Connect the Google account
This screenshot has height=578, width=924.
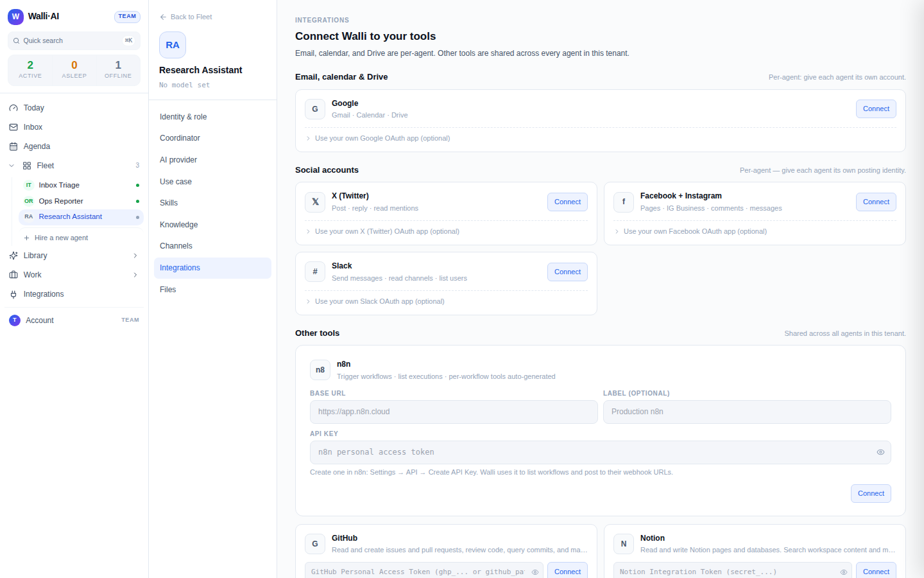click(x=876, y=109)
